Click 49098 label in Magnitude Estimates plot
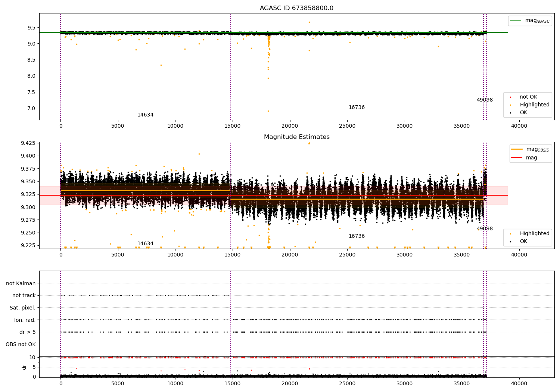The width and height of the screenshot is (560, 392). click(485, 229)
